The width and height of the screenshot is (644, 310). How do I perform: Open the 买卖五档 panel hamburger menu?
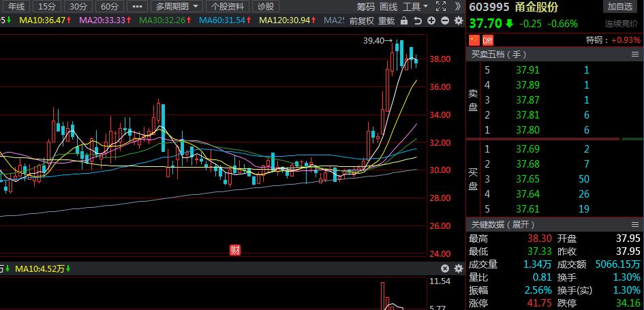pyautogui.click(x=635, y=55)
